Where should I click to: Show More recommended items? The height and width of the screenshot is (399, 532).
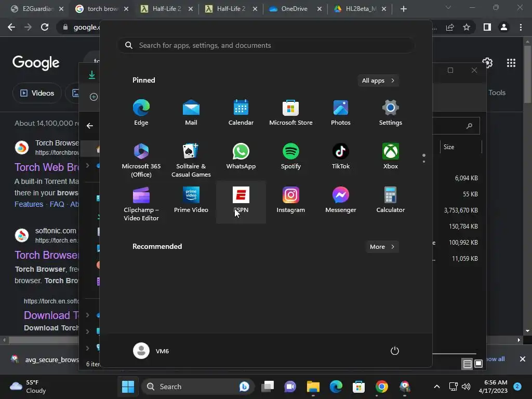pos(382,247)
